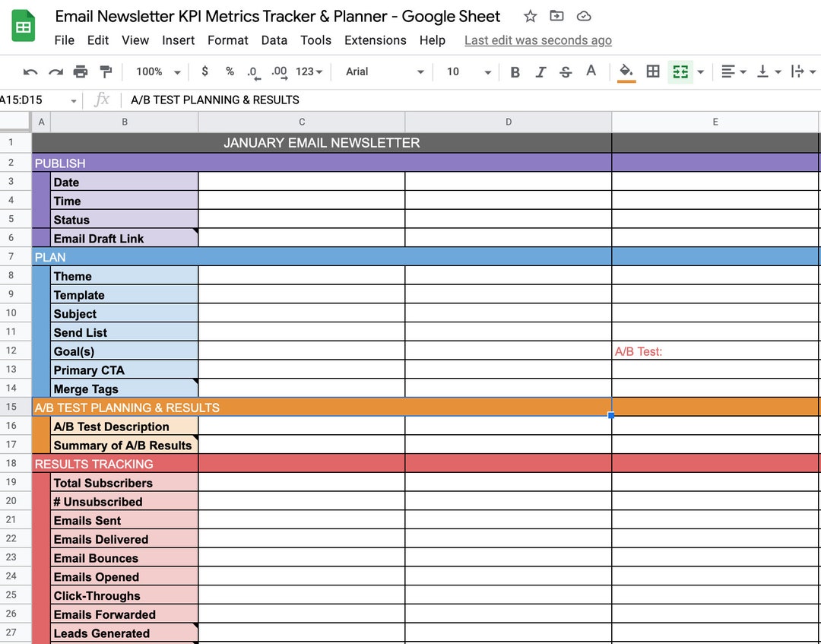Open the Extensions menu

[x=375, y=40]
